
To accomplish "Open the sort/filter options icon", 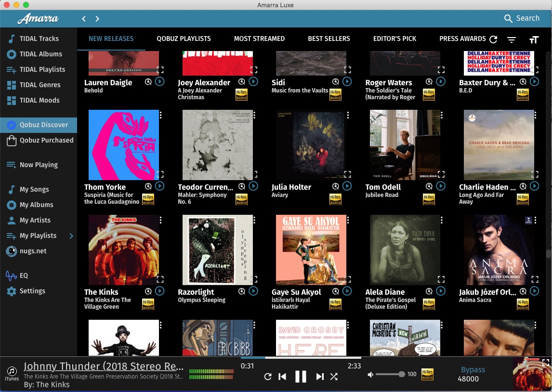I will pyautogui.click(x=512, y=40).
